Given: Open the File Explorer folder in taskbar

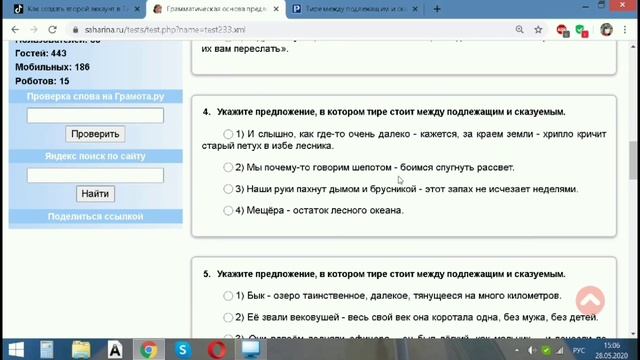Looking at the screenshot, I should click(81, 350).
